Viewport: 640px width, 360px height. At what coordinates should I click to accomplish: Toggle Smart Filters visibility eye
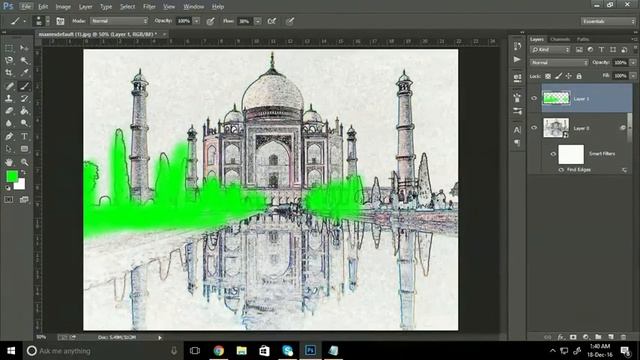click(553, 154)
